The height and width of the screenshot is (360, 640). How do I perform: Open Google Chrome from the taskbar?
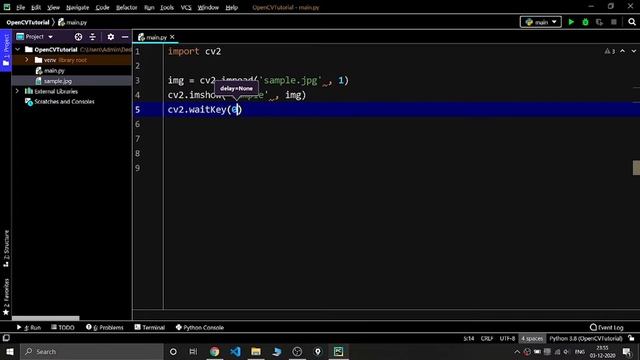215,351
